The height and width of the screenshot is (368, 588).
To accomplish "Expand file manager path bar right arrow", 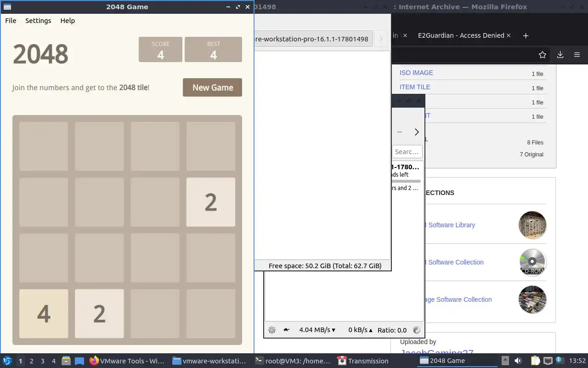I will tap(381, 39).
